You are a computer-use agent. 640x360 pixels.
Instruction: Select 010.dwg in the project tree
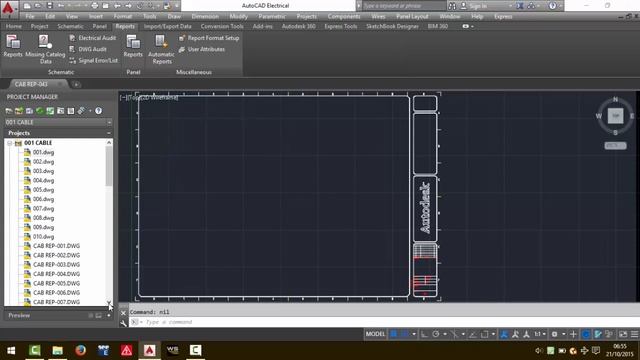(x=43, y=237)
